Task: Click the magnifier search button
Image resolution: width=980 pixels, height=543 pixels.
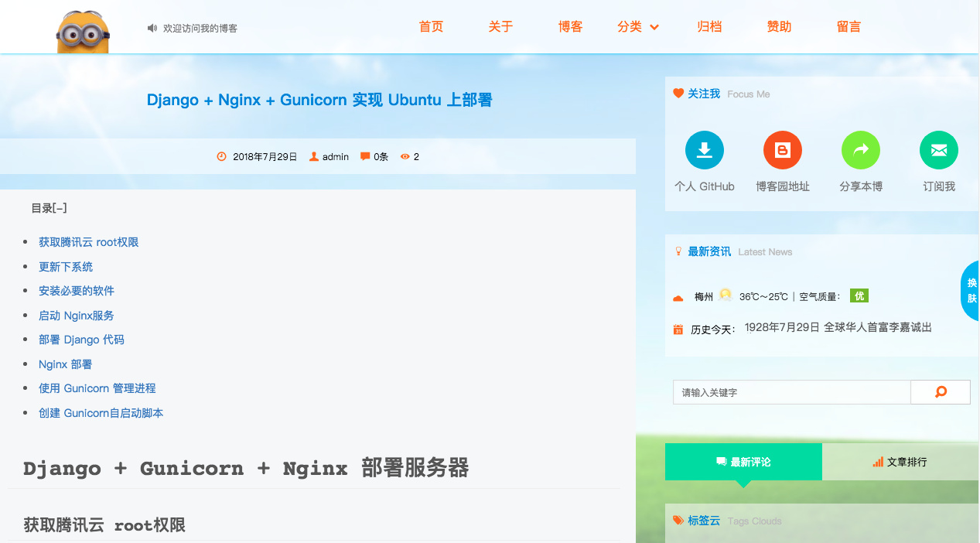Action: [x=941, y=392]
